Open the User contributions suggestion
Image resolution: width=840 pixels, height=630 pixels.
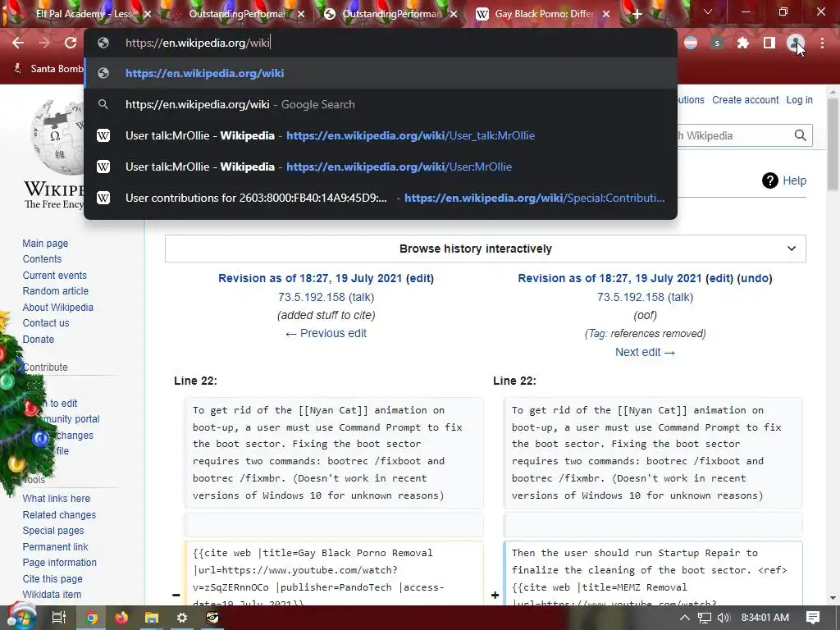381,198
